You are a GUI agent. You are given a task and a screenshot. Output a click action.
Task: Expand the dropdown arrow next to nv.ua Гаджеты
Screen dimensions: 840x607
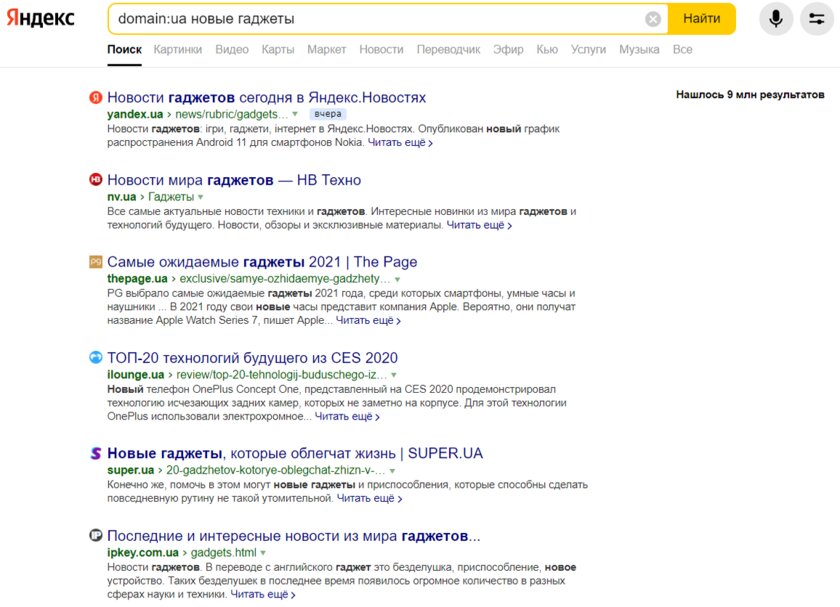coord(200,197)
